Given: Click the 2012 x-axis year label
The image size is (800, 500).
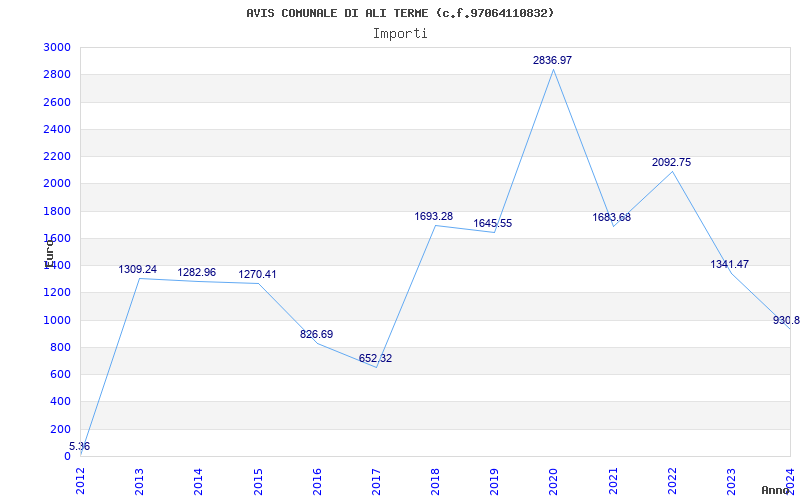Looking at the screenshot, I should coord(80,481).
